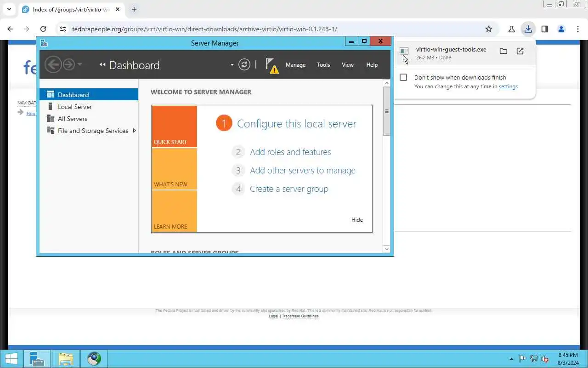
Task: Click the Server Manager back arrow
Action: pyautogui.click(x=53, y=64)
